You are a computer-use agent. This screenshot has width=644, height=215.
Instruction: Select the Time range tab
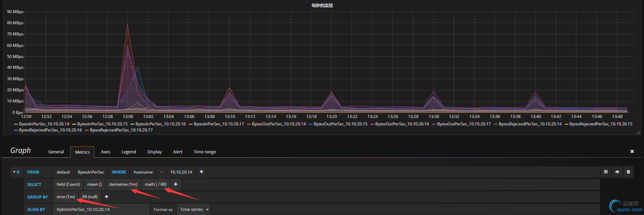click(x=205, y=152)
